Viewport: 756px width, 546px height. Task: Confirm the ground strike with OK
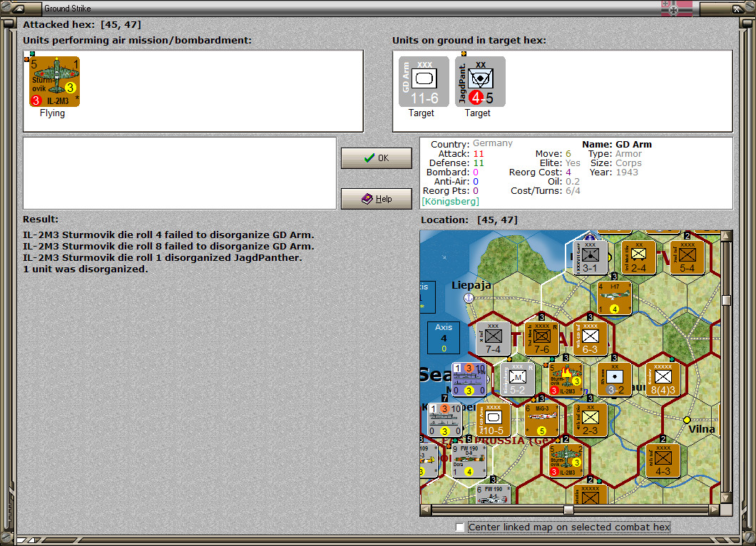click(376, 158)
